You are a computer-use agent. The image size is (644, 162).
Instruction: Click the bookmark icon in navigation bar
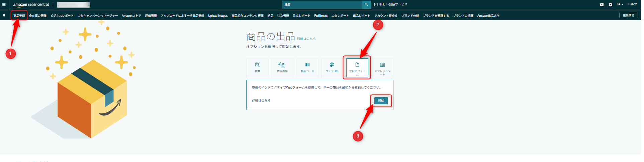4,15
